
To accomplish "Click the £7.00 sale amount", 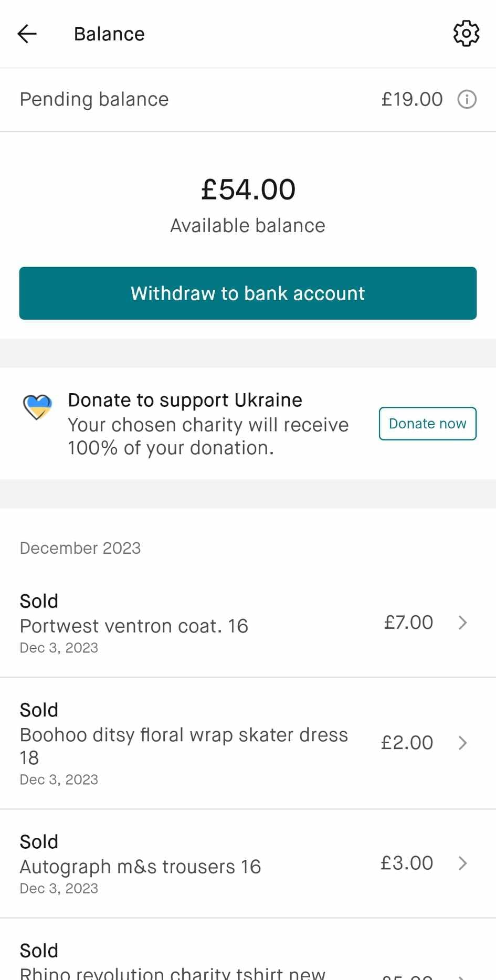I will [x=408, y=623].
